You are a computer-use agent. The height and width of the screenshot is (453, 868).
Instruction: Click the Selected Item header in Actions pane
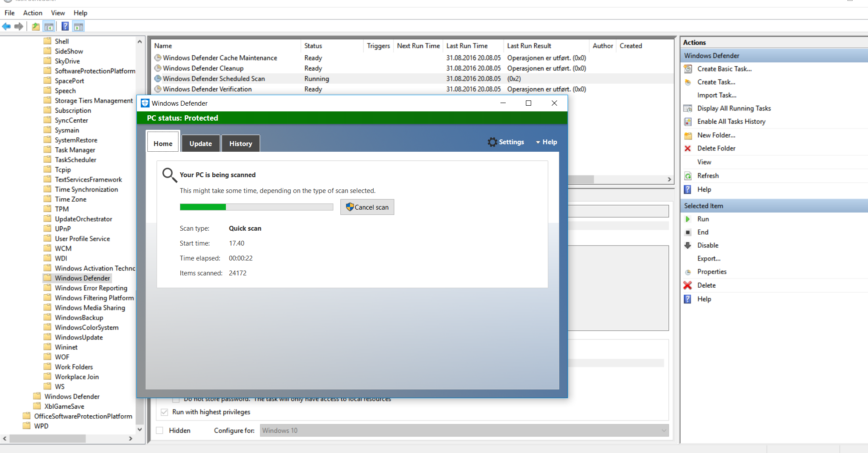click(x=774, y=206)
